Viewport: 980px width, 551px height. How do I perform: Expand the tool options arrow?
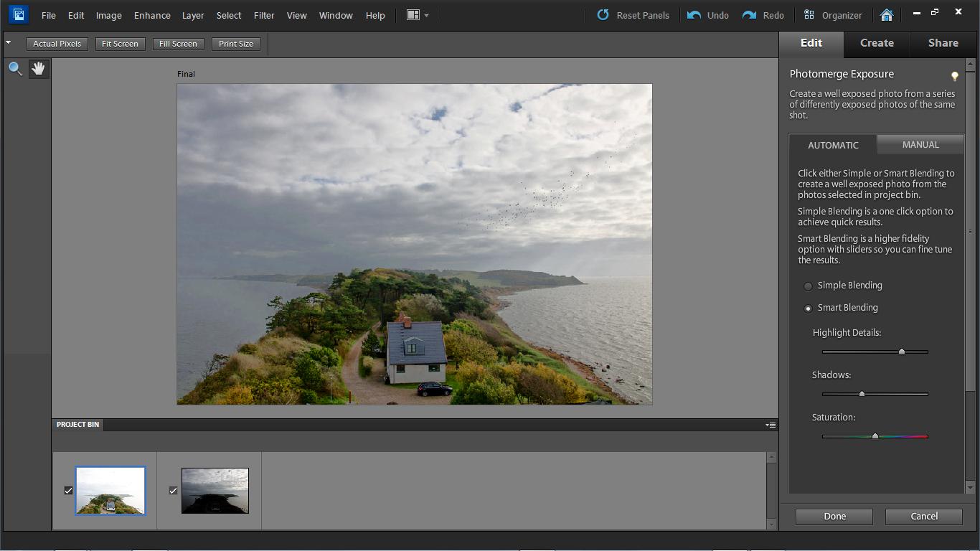(9, 43)
